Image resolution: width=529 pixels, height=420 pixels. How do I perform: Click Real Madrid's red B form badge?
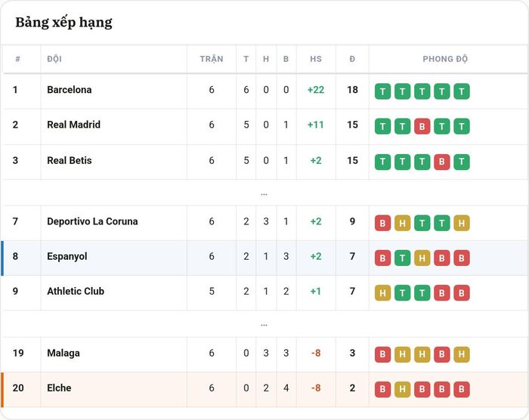click(x=422, y=126)
